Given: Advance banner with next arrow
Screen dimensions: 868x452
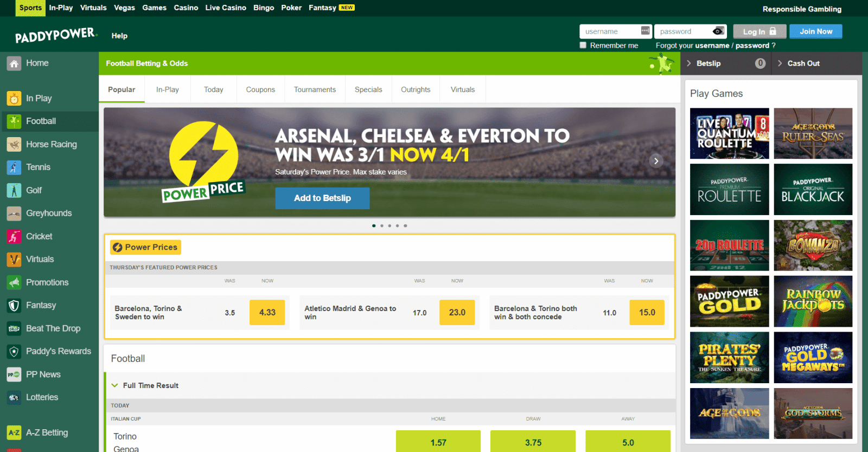Looking at the screenshot, I should 656,161.
